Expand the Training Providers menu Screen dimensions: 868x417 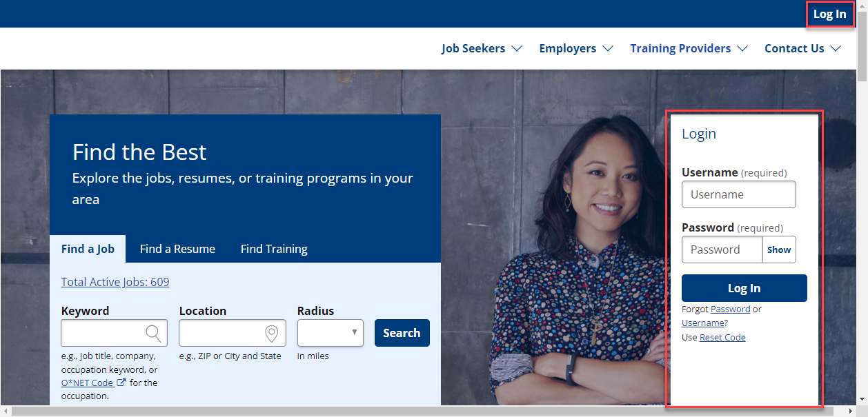point(689,48)
